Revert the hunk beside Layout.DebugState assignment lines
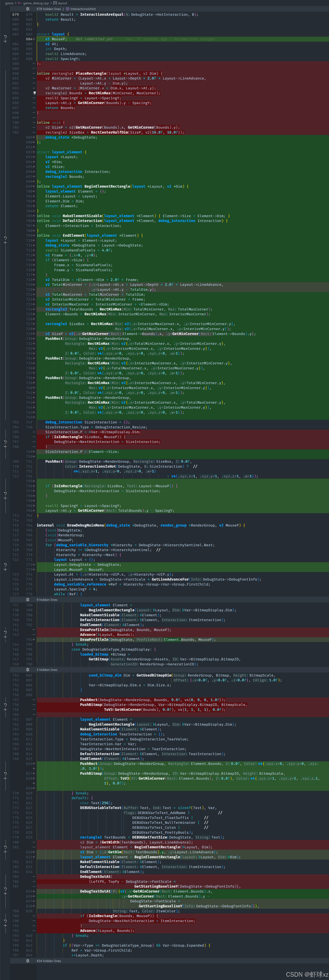This screenshot has width=329, height=980. pos(5,565)
